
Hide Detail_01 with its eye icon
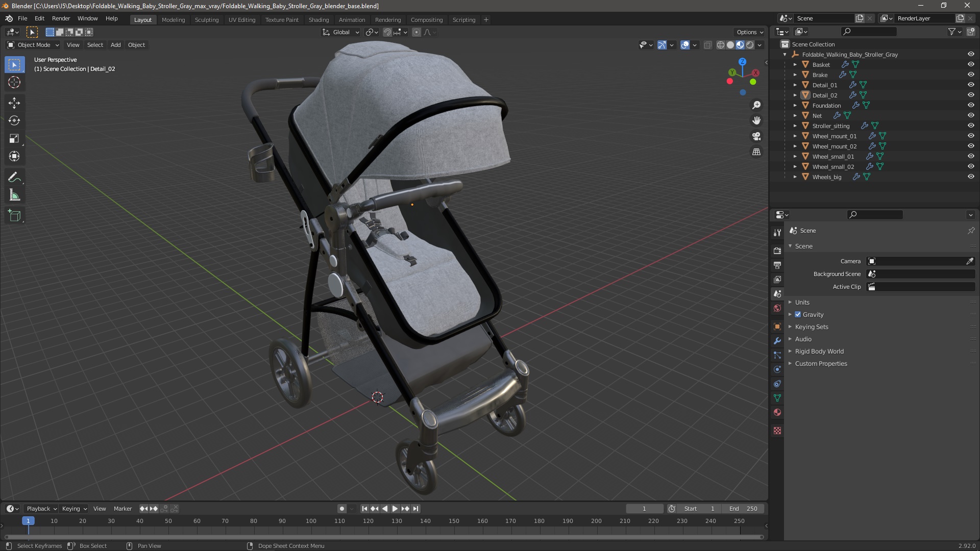click(971, 85)
